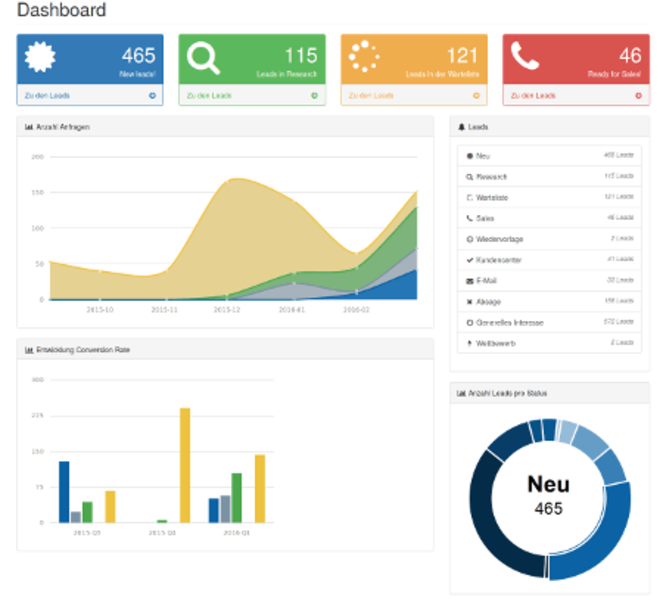Click the yellow area peak near 2015-12
Screen dimensions: 663x600
click(237, 180)
